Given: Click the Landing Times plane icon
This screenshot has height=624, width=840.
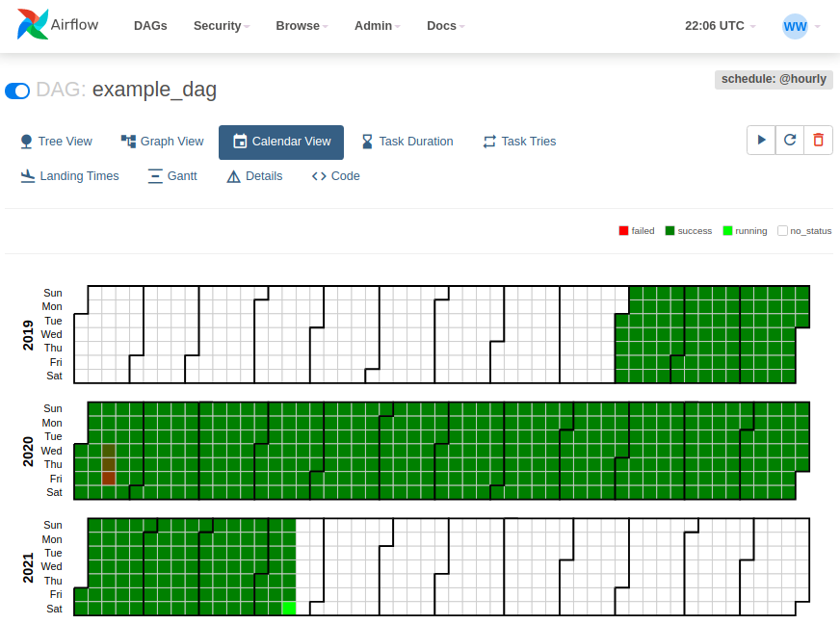Looking at the screenshot, I should tap(27, 176).
